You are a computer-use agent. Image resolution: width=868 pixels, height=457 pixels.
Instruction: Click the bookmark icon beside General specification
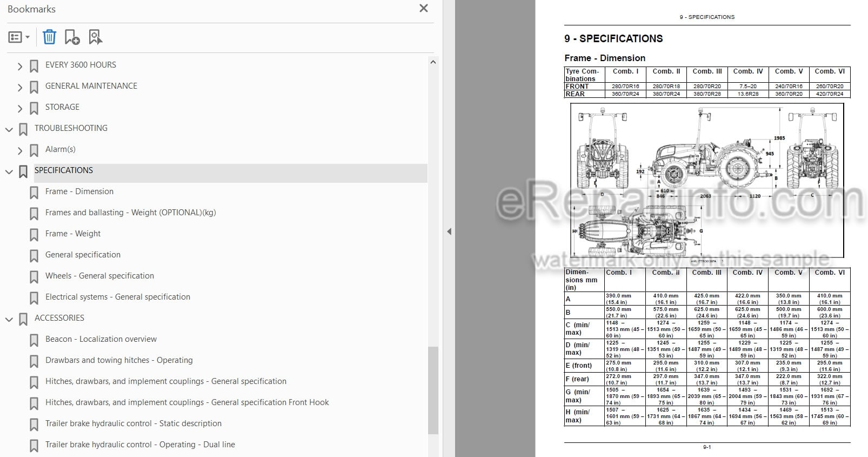pos(34,256)
